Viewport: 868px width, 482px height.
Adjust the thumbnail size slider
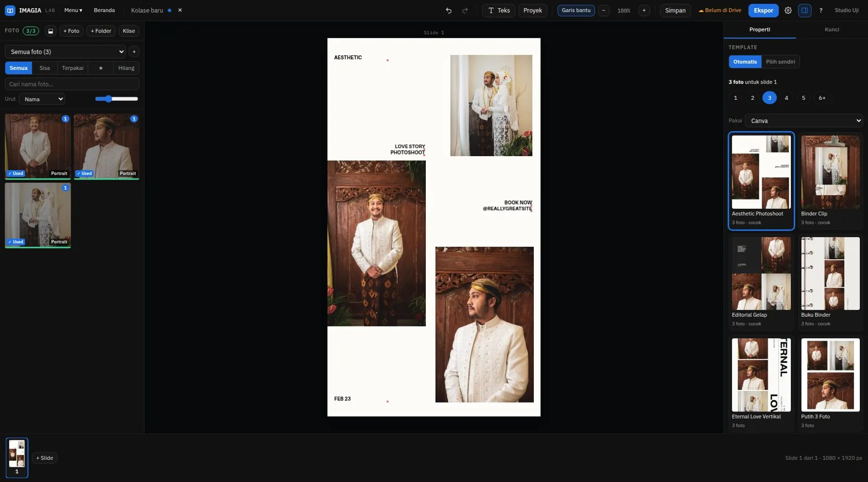point(117,99)
